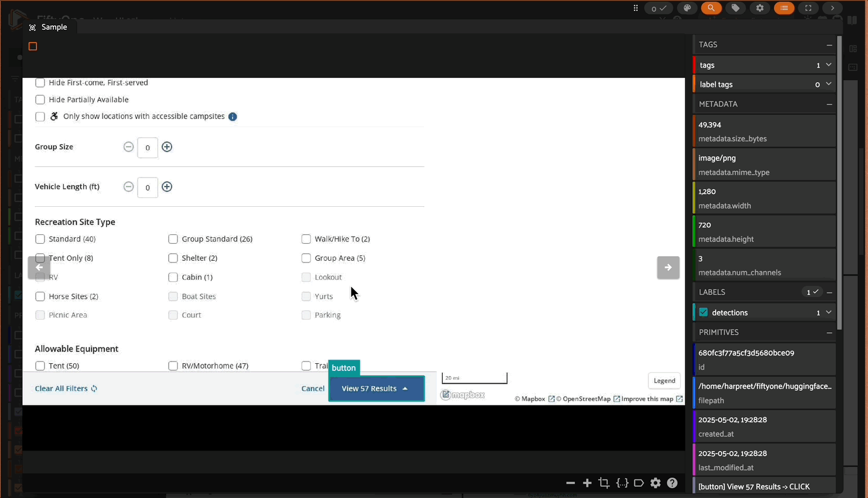
Task: Select the sample using the orange checkbox
Action: click(33, 46)
